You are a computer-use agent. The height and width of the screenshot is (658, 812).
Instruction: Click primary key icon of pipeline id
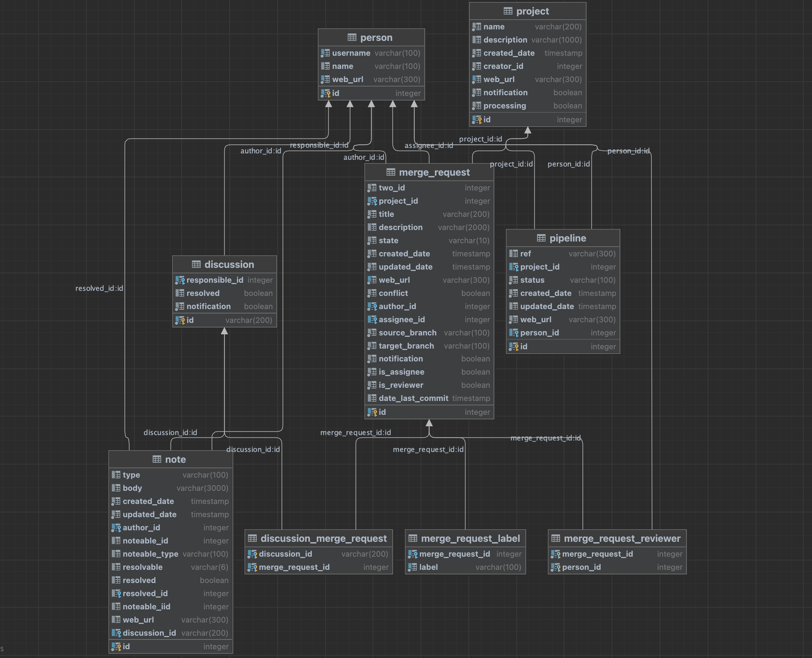coord(514,347)
